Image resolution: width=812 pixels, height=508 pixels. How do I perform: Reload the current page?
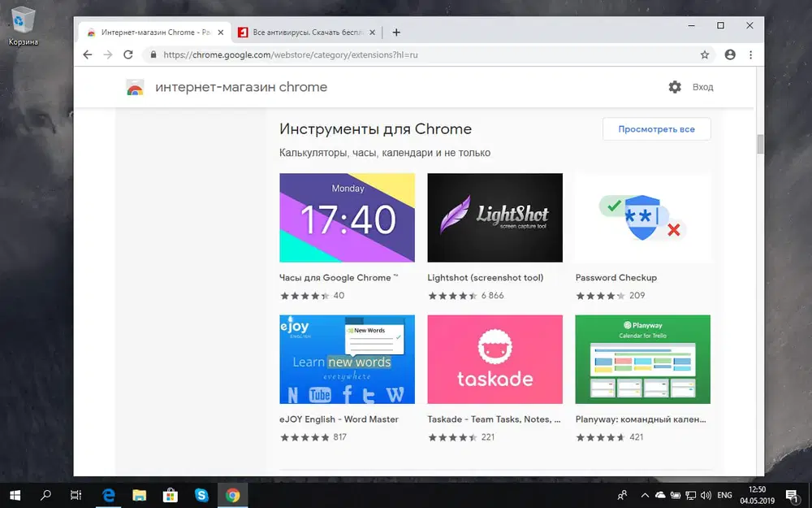coord(128,54)
